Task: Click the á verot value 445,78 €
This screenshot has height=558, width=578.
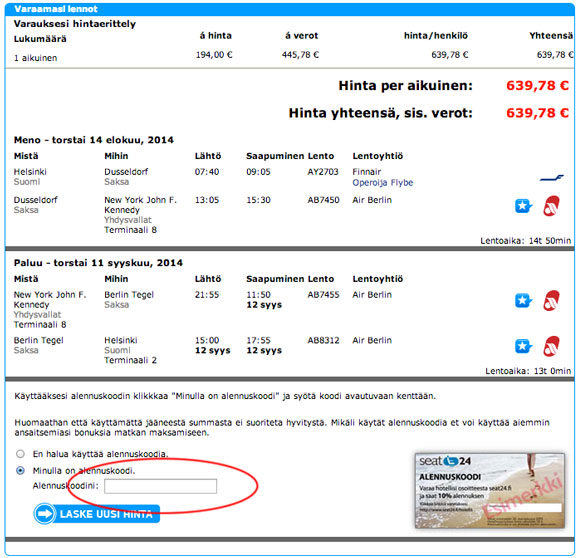Action: click(300, 55)
